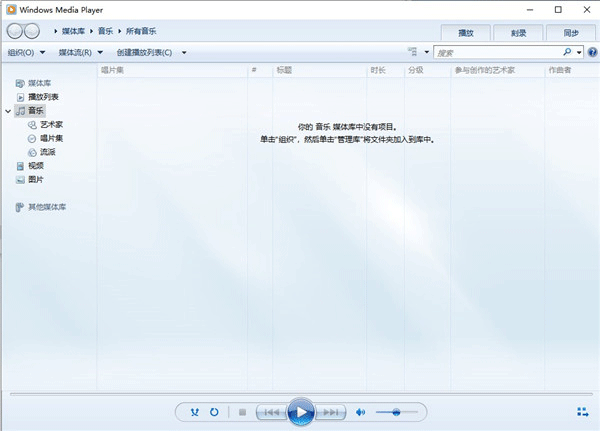Switch to Now Playing view icon

click(x=583, y=412)
